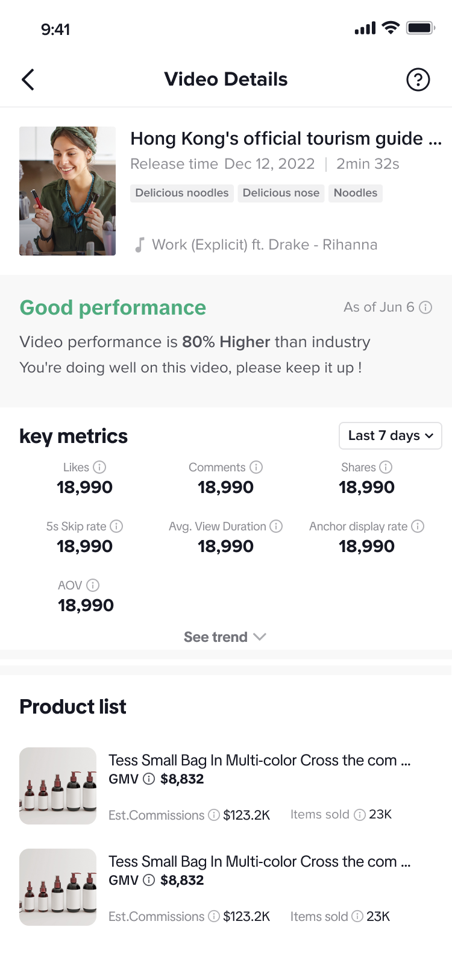Tap info icon next to Likes
This screenshot has height=980, width=452.
tap(100, 467)
